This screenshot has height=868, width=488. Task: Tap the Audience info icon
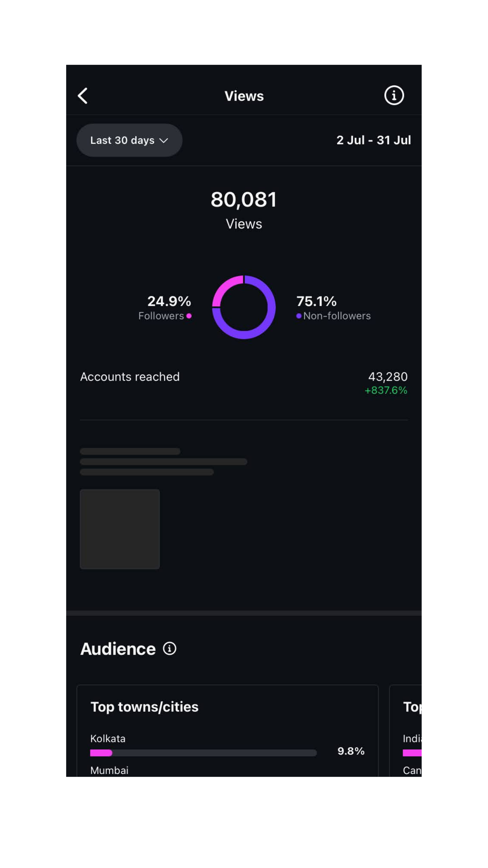(x=169, y=649)
